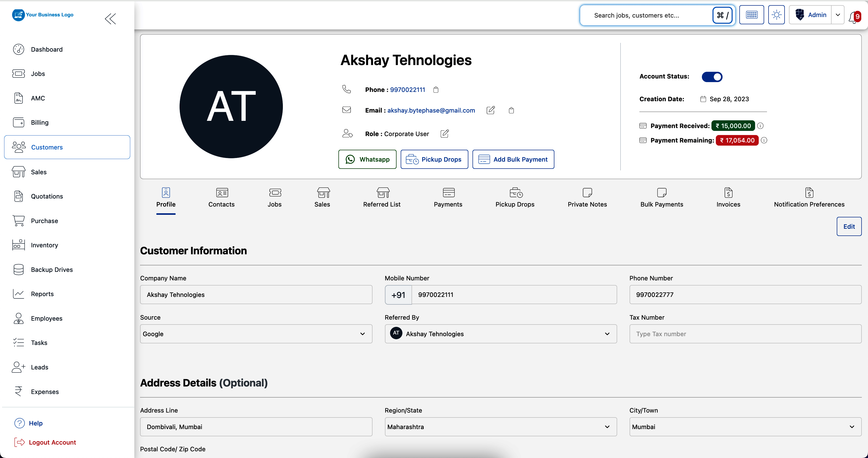Viewport: 868px width, 458px height.
Task: Open the Referred List tab
Action: (382, 198)
